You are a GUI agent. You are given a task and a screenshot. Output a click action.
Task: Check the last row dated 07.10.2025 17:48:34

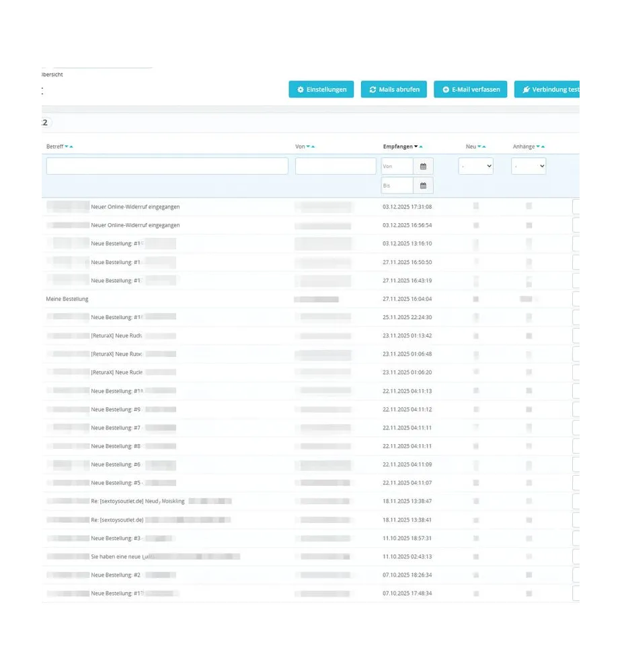point(576,593)
